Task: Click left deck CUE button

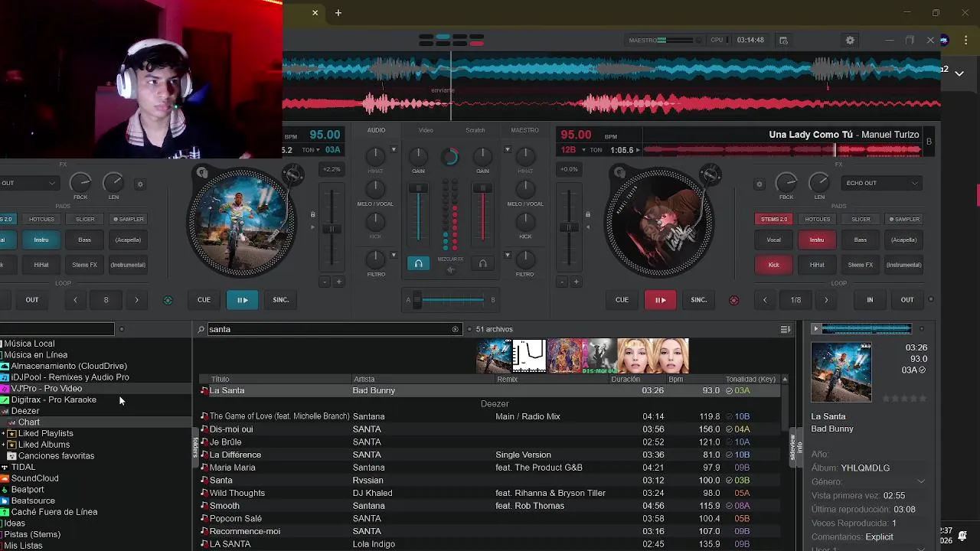Action: (x=204, y=300)
